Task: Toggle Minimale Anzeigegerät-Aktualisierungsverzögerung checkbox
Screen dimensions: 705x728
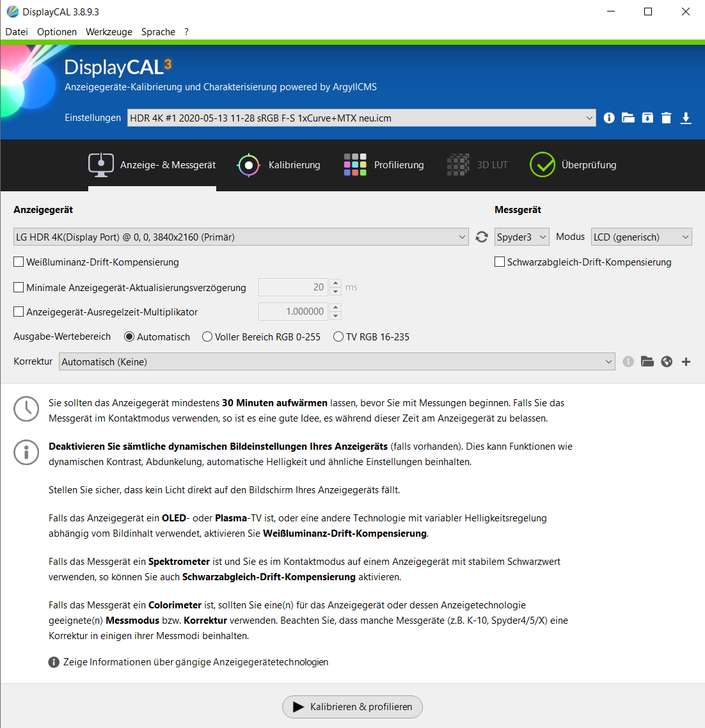Action: [19, 287]
